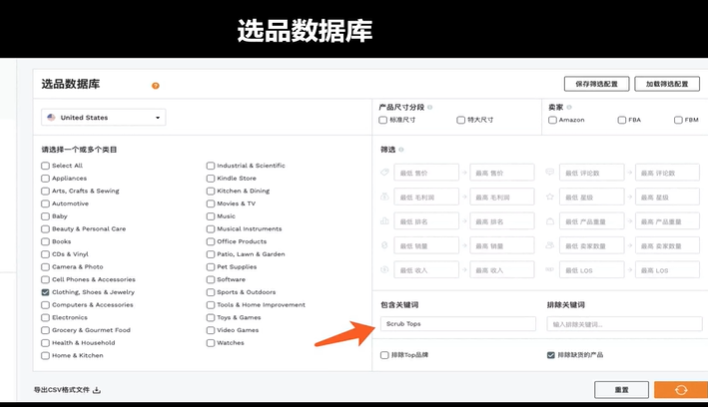Click 加载筛选配置 button
The image size is (708, 407).
(667, 84)
